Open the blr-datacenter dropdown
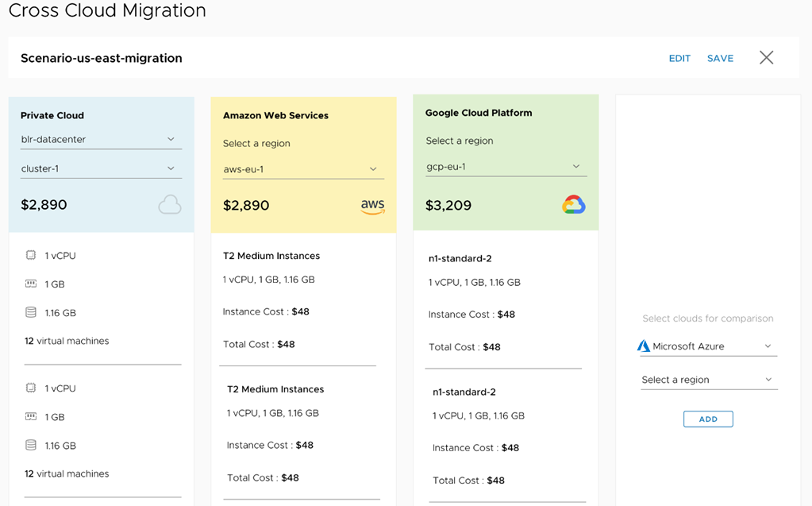 click(101, 140)
